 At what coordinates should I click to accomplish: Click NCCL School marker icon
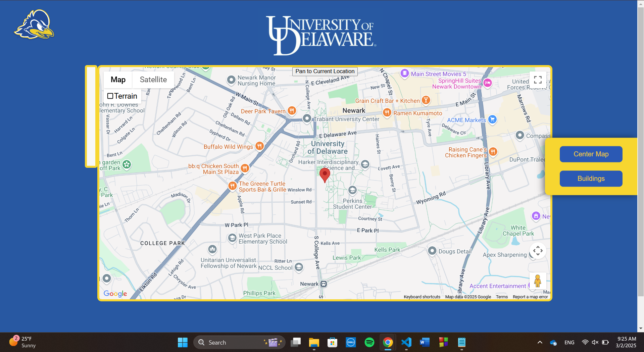pos(299,267)
